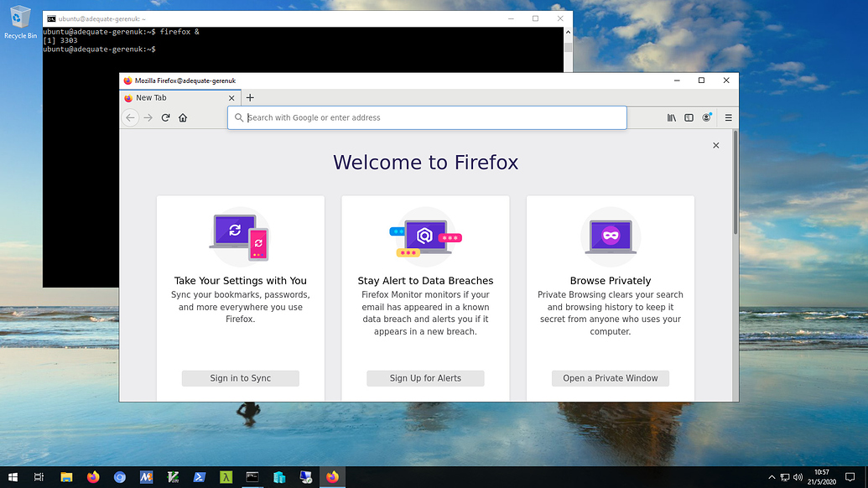Screen dimensions: 868x488
Task: Click the search magnifier in the address bar
Action: point(237,117)
